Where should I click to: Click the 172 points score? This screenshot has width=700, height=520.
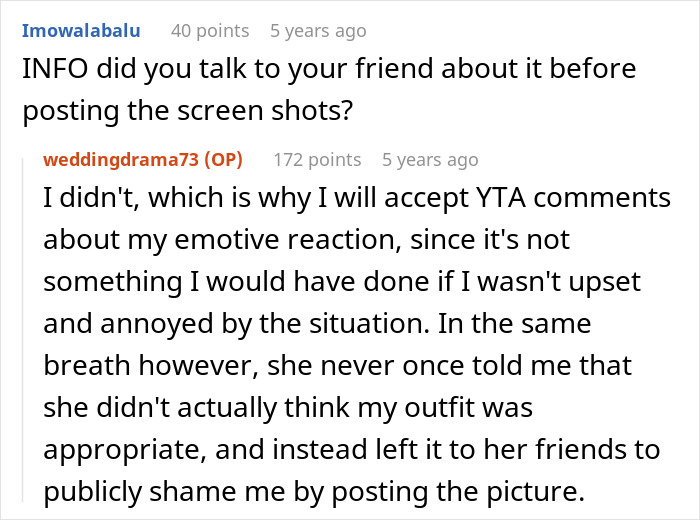[317, 160]
